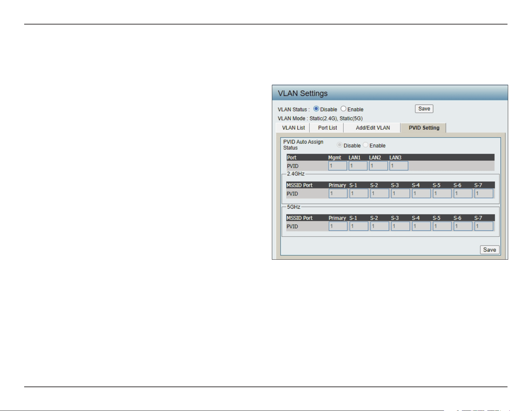
Task: Open the Add/Edit VLAN tab
Action: point(373,128)
